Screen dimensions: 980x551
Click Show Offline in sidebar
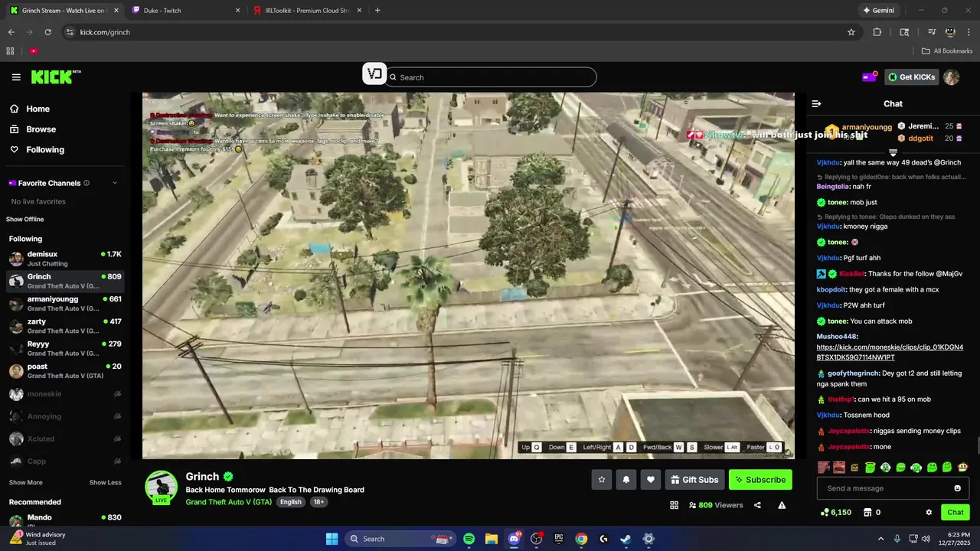25,220
